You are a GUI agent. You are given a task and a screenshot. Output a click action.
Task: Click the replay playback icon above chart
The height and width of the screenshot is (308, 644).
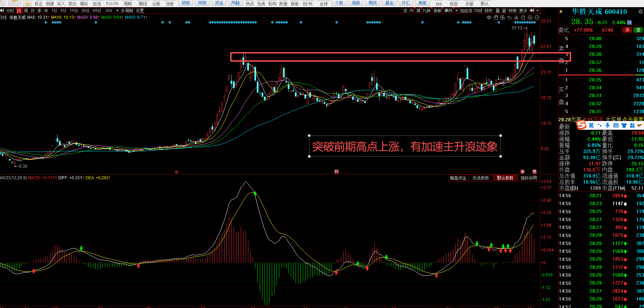click(503, 17)
